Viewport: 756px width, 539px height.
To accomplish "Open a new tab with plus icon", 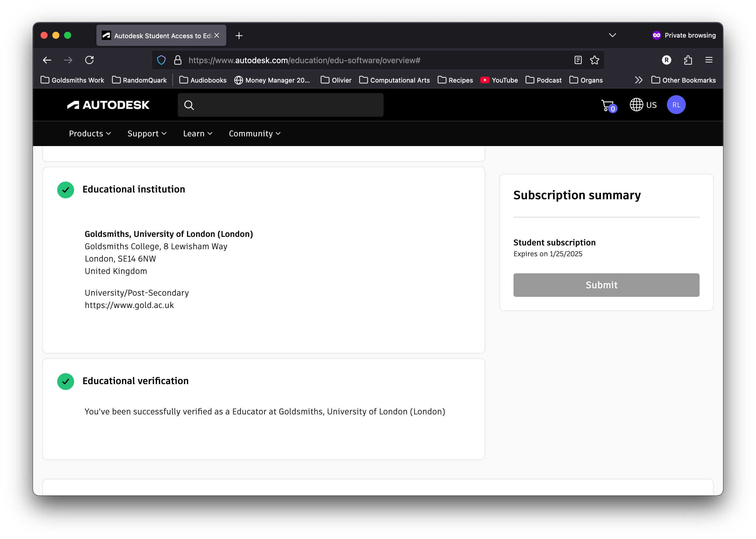I will (x=239, y=36).
